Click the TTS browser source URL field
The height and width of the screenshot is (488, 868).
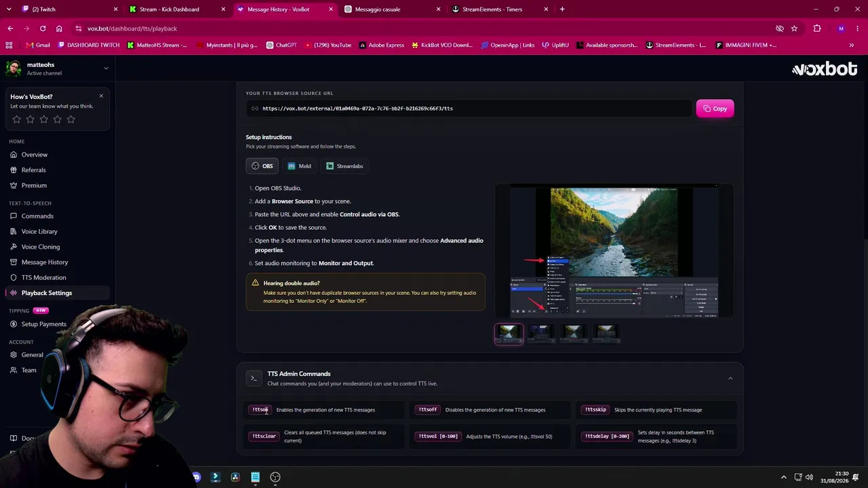pyautogui.click(x=469, y=108)
